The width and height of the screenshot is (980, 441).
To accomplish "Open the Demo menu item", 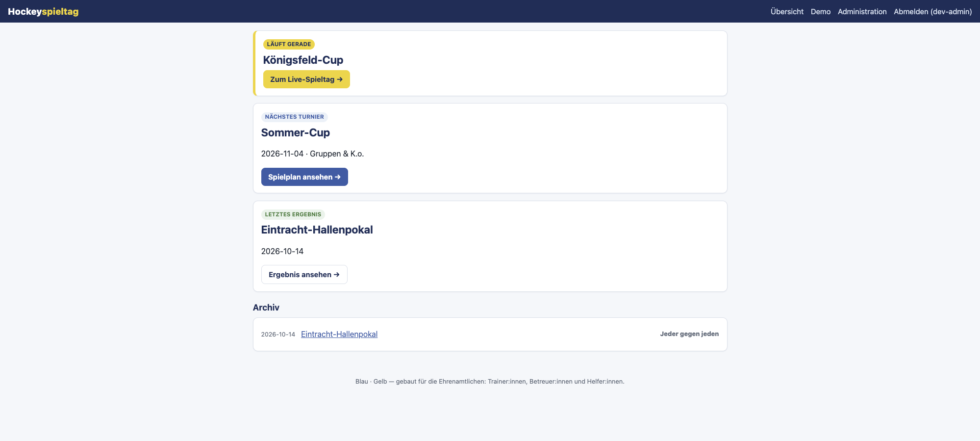I will point(821,11).
